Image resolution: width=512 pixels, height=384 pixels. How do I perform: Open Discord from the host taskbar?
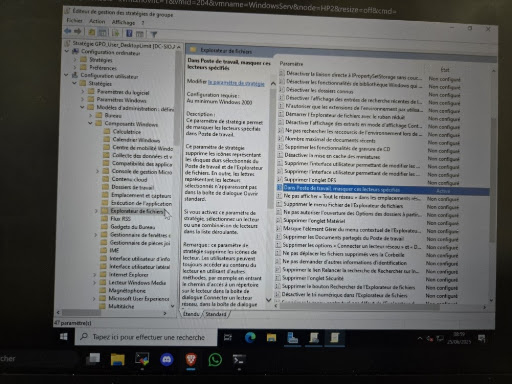(166, 360)
